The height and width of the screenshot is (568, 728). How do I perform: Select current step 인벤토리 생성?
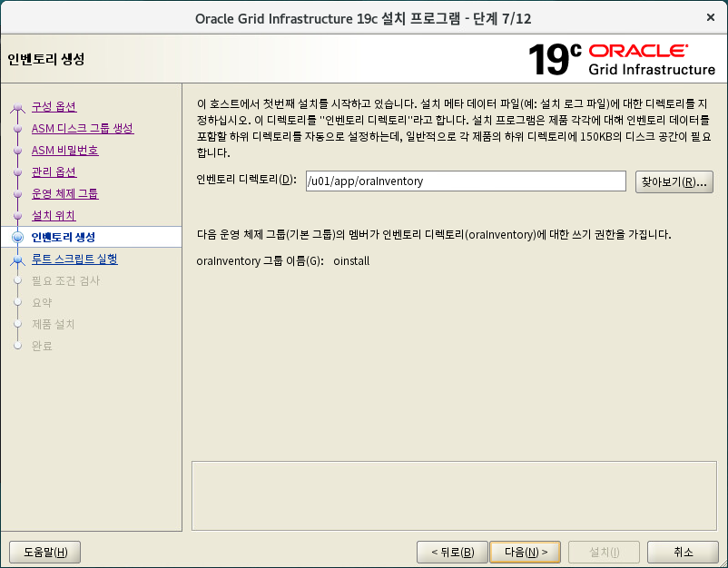pyautogui.click(x=64, y=237)
